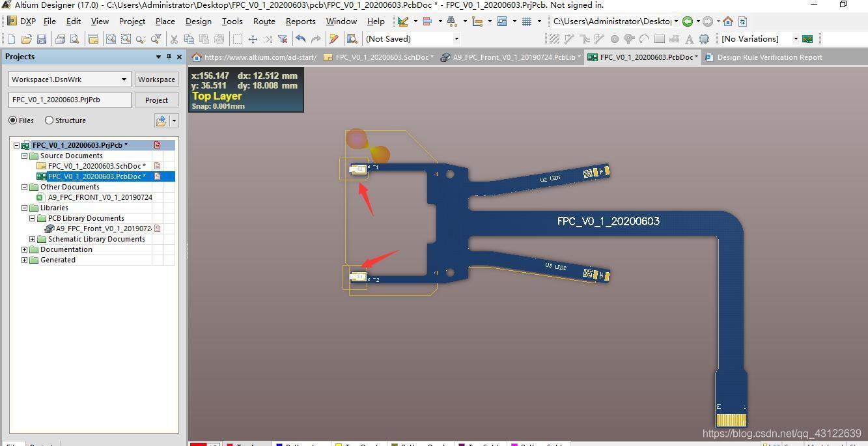This screenshot has height=446, width=868.
Task: Select the Structure radio button
Action: pyautogui.click(x=49, y=120)
